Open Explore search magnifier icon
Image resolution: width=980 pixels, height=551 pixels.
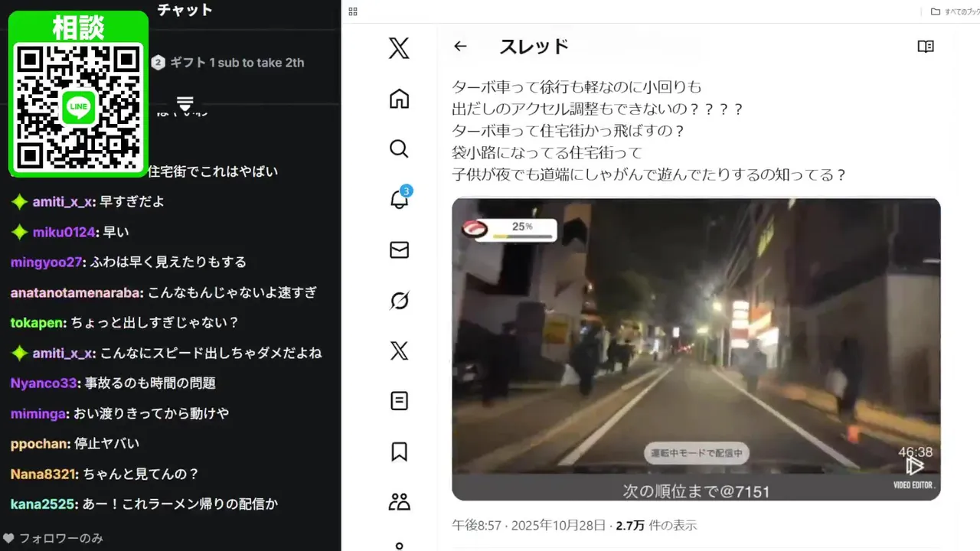[x=399, y=148]
